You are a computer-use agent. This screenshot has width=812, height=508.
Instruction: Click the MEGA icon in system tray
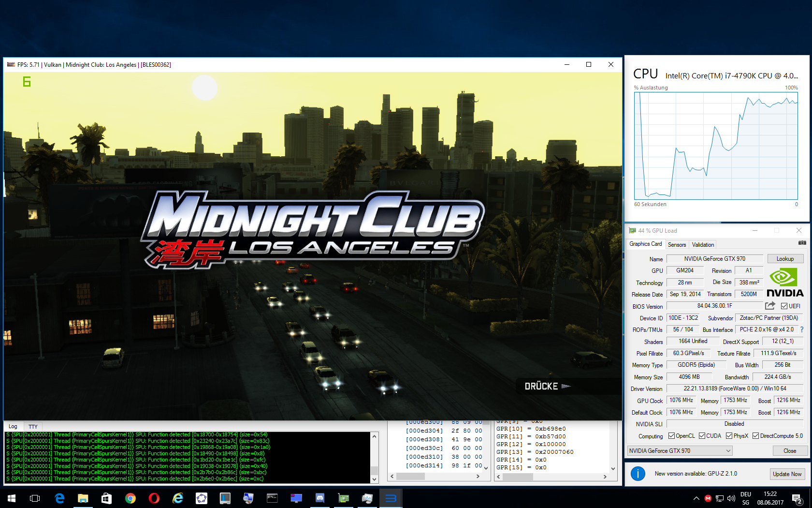click(708, 498)
